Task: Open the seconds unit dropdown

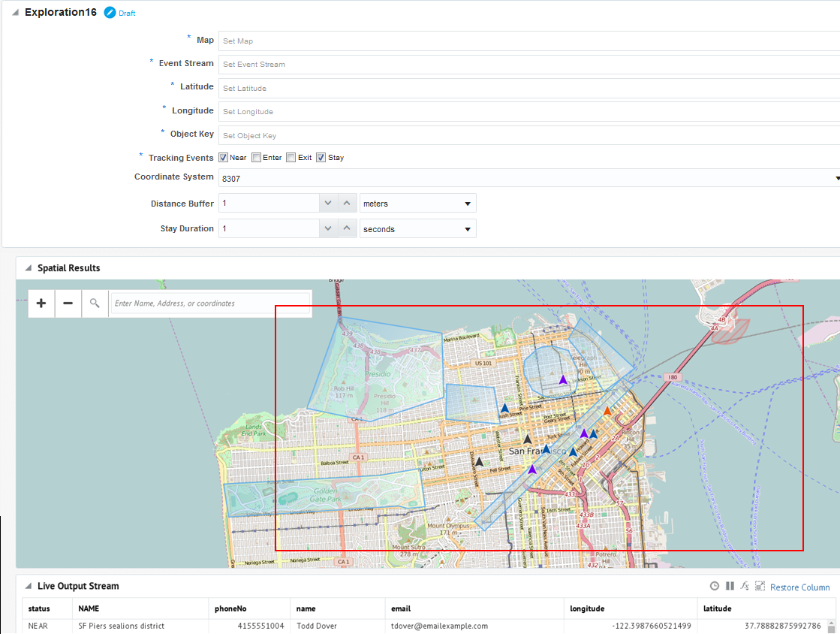Action: point(418,229)
